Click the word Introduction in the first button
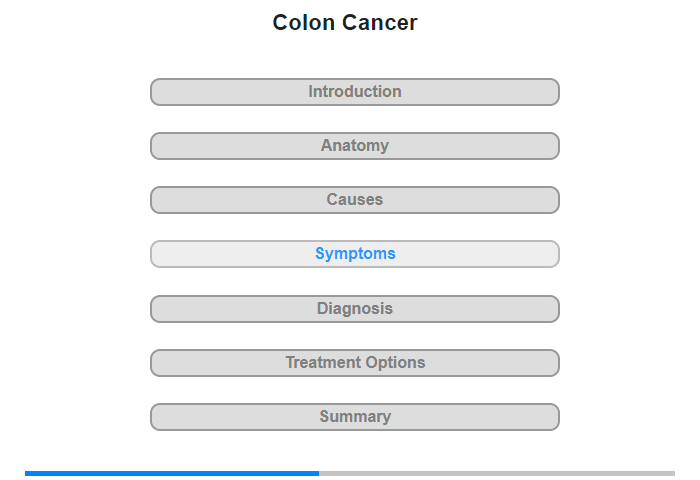 (355, 92)
